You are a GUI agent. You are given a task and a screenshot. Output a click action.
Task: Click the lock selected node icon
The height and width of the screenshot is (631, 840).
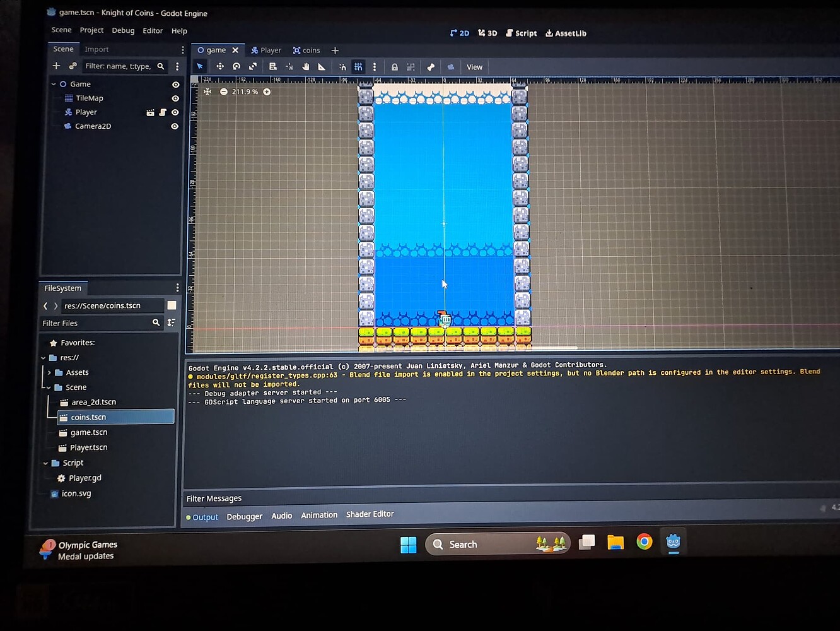pos(394,66)
